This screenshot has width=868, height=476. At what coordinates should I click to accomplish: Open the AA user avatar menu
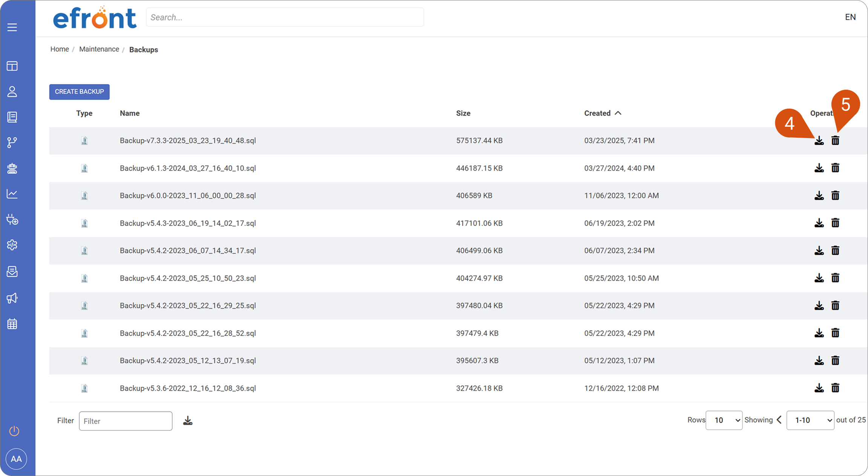tap(16, 459)
